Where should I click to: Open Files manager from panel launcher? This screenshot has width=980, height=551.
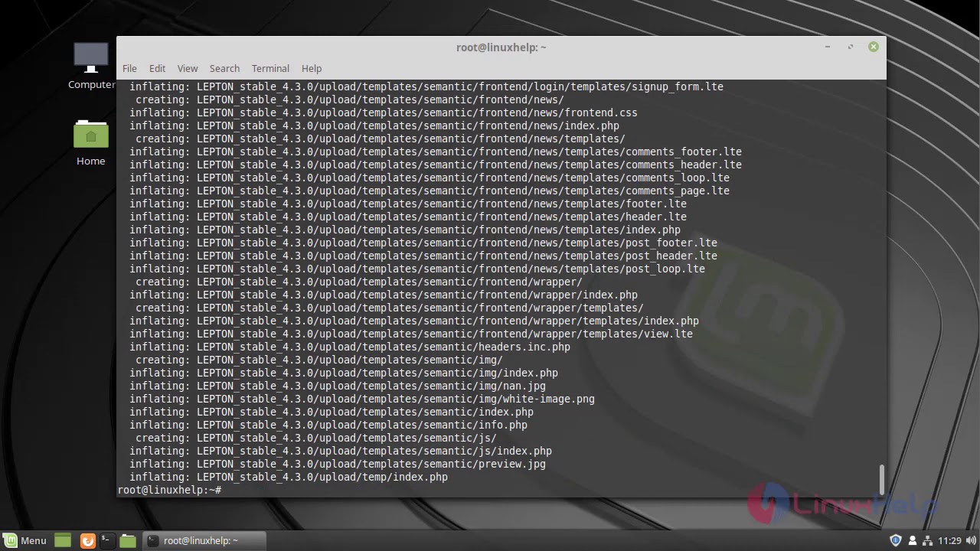tap(128, 540)
